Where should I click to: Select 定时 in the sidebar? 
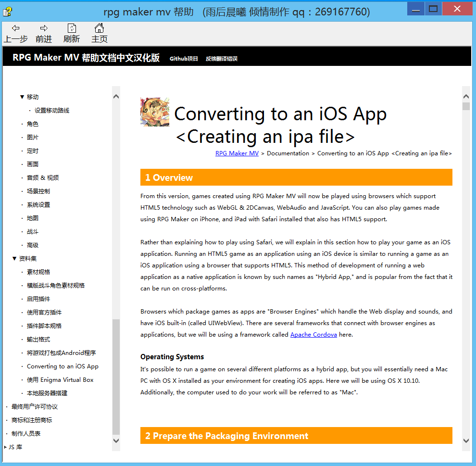pyautogui.click(x=33, y=151)
